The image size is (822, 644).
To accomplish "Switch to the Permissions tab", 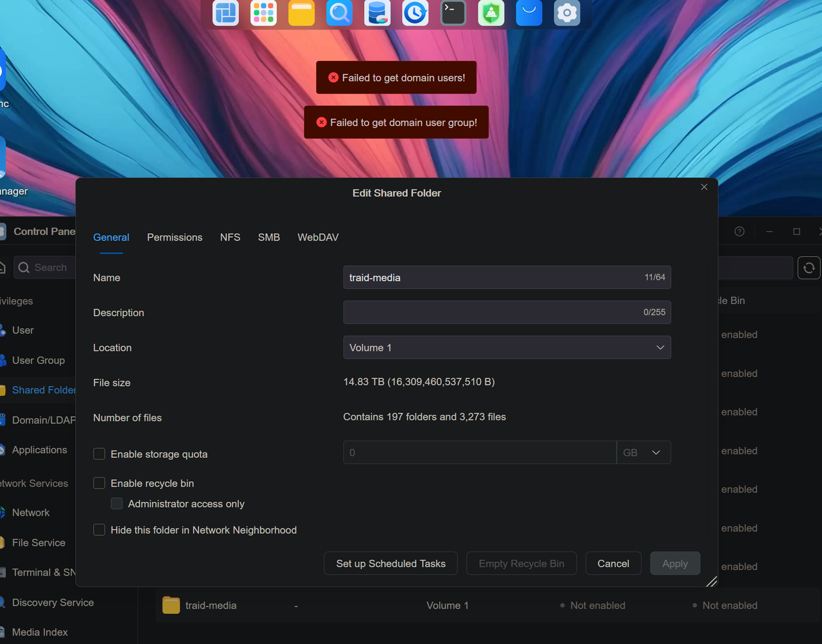I will pos(175,237).
